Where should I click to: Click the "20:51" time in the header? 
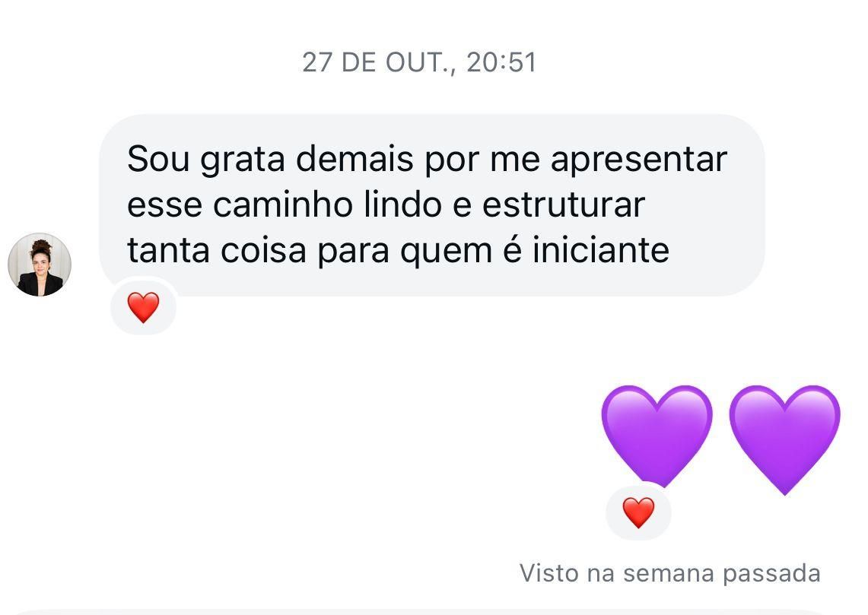[x=501, y=62]
